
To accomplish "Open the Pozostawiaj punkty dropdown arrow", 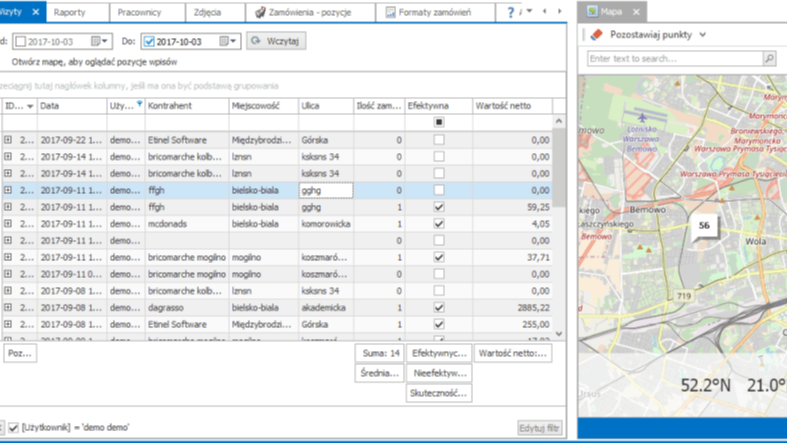I will (703, 35).
